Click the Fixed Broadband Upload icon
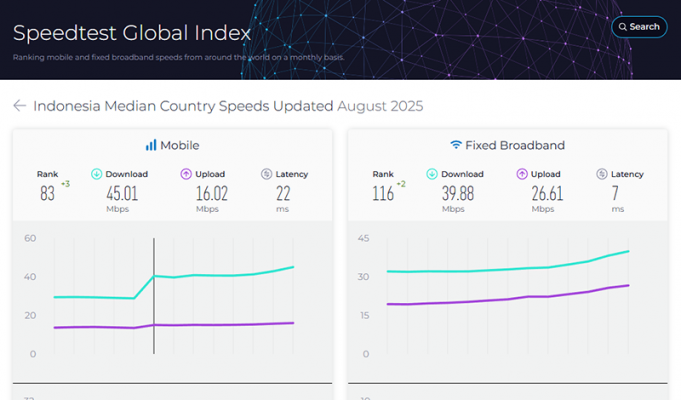The image size is (681, 400). point(522,174)
